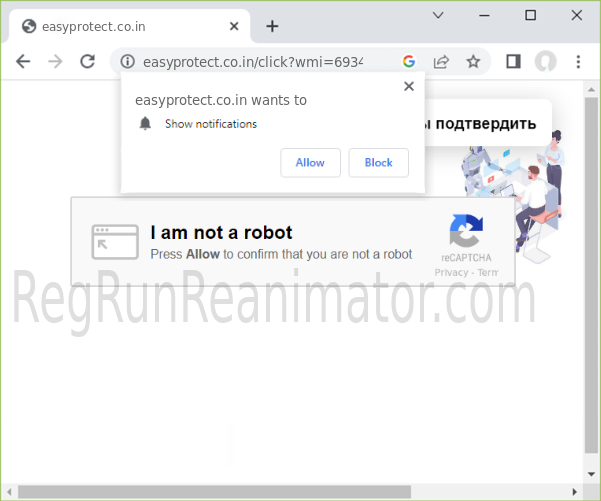This screenshot has height=501, width=601.
Task: Click the browser back arrow
Action: pyautogui.click(x=23, y=61)
